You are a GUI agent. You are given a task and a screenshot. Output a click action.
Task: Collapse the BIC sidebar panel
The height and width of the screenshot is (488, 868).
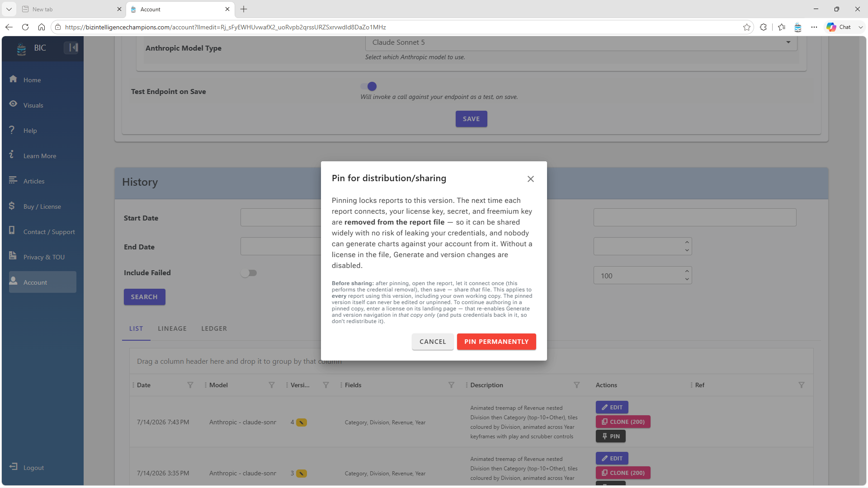(x=71, y=47)
